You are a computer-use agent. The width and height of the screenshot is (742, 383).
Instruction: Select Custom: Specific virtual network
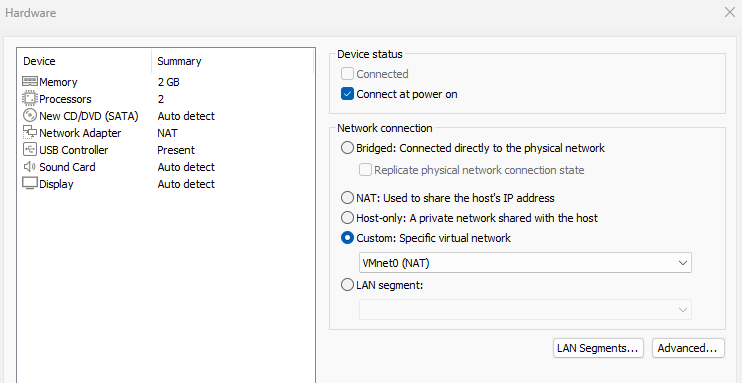point(347,238)
